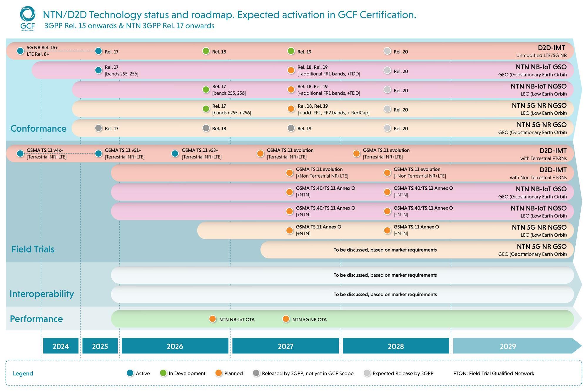Click the 2026 timeline block

tap(175, 346)
